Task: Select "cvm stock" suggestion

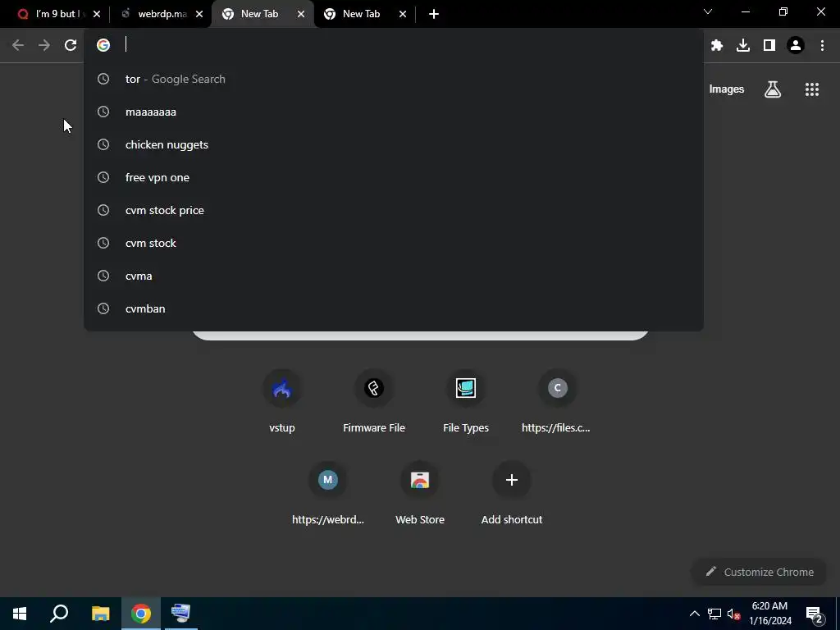Action: tap(394, 243)
